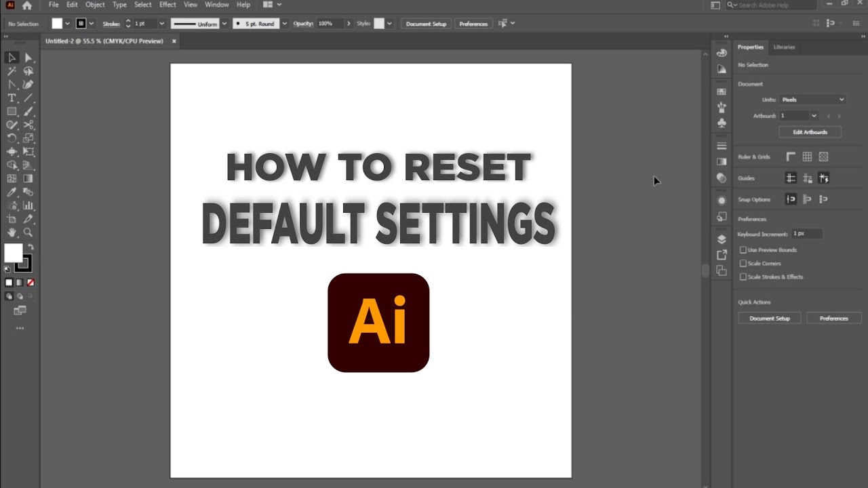Select the Free Transform tool
Viewport: 868px width, 488px height.
[28, 152]
